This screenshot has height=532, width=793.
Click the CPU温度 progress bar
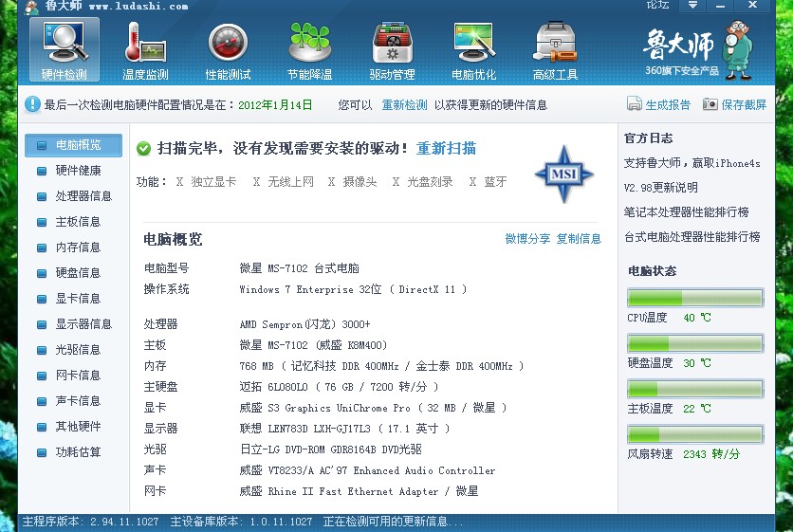(x=695, y=298)
